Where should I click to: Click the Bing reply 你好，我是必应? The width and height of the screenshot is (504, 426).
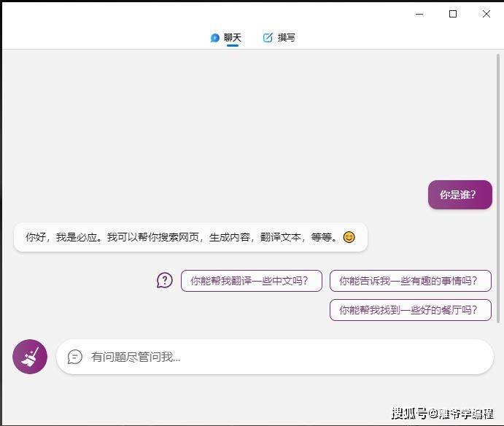(190, 237)
